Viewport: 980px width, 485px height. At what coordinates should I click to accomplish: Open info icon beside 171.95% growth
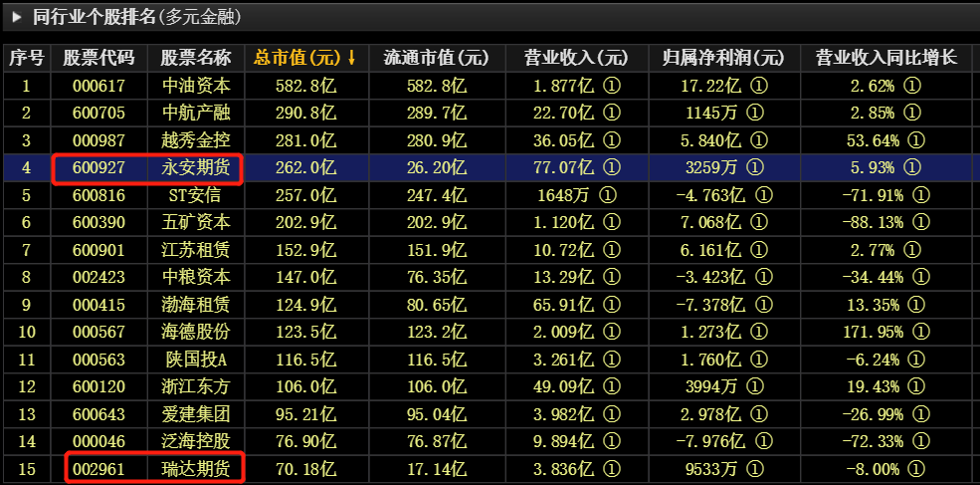point(920,333)
